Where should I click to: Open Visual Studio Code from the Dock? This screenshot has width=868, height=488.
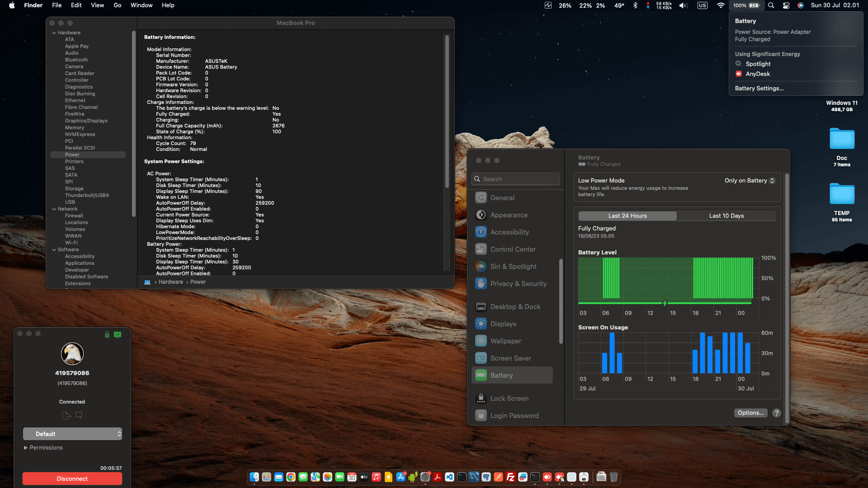point(449,477)
